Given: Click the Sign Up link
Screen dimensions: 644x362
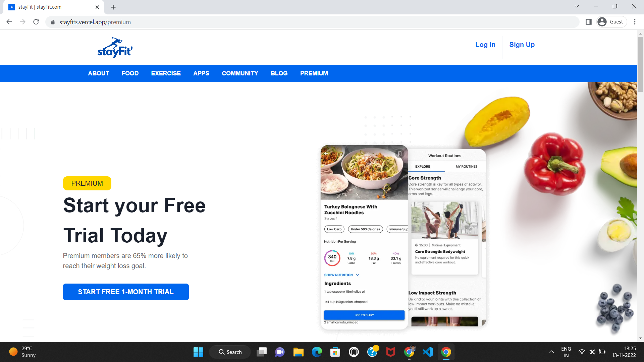Looking at the screenshot, I should [522, 45].
